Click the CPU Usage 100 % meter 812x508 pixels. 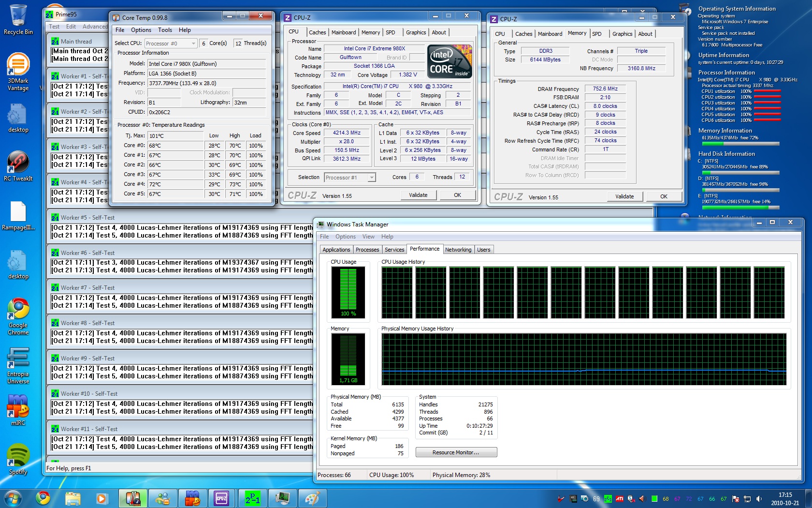click(x=348, y=292)
